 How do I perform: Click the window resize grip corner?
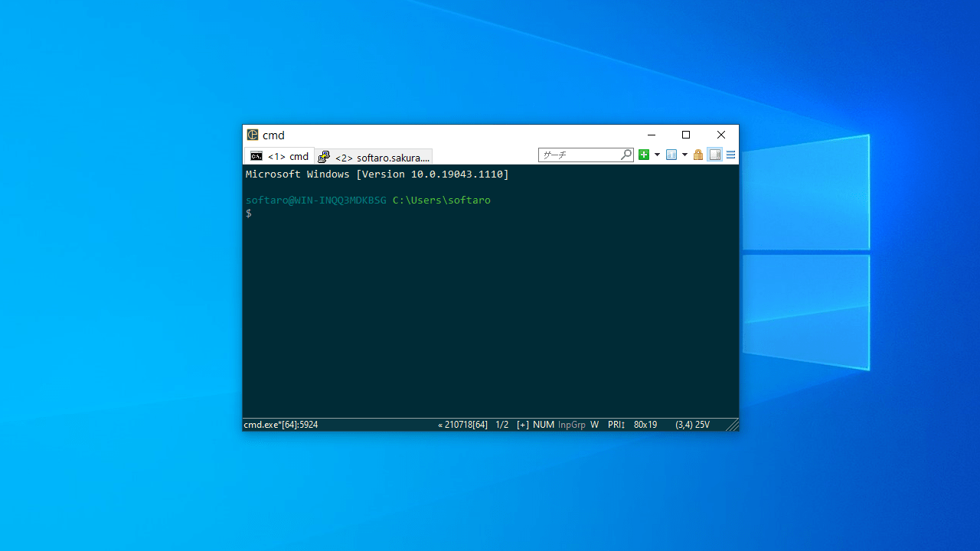coord(733,425)
